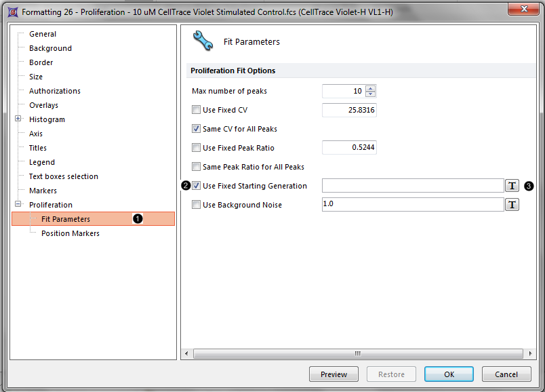Increase max number of peaks with up arrow
This screenshot has height=392, width=545.
pyautogui.click(x=370, y=88)
